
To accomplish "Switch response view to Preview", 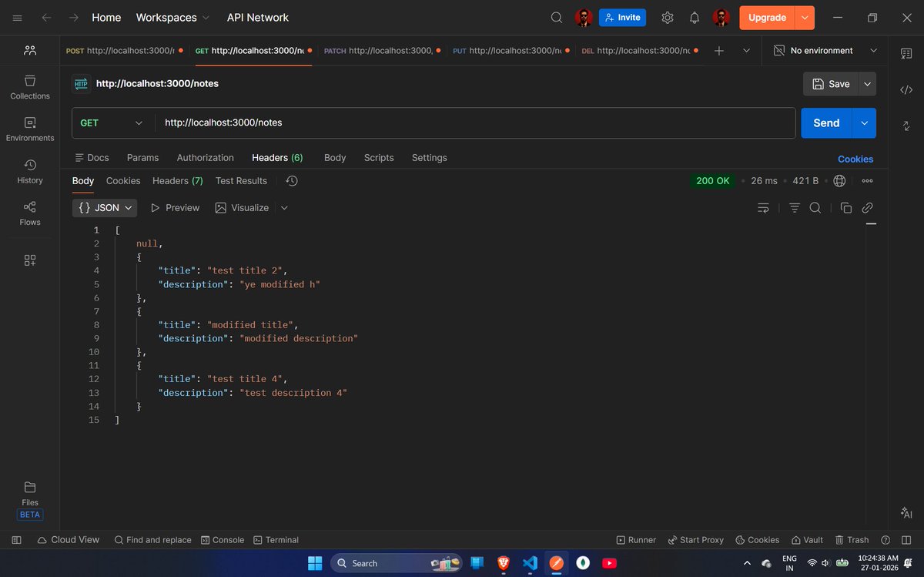I will 175,207.
